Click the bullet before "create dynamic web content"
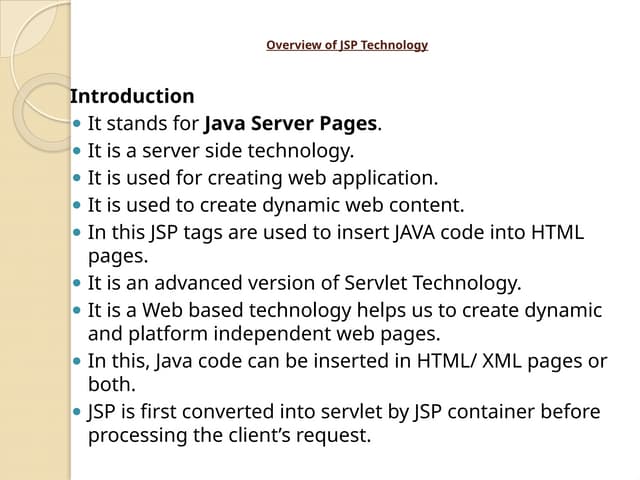 click(78, 206)
